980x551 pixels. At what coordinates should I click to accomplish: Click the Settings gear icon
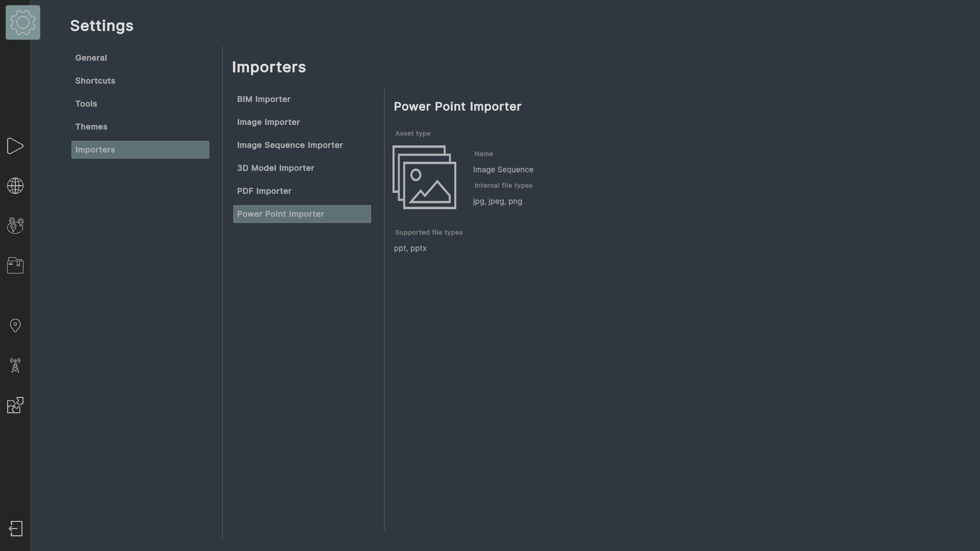pos(23,22)
